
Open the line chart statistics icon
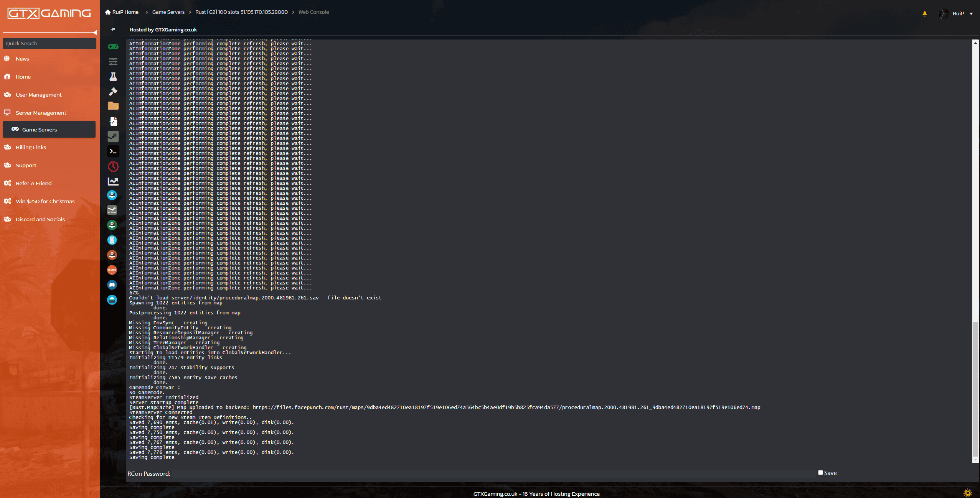point(113,181)
